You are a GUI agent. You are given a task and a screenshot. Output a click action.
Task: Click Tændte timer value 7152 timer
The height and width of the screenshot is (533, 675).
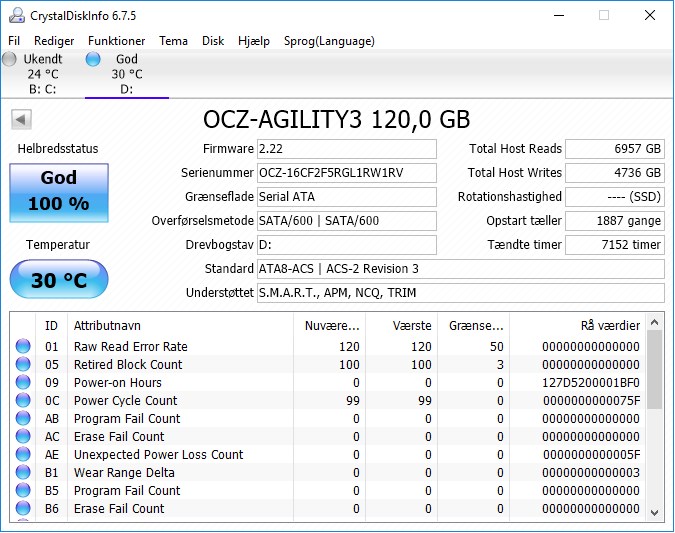point(615,245)
